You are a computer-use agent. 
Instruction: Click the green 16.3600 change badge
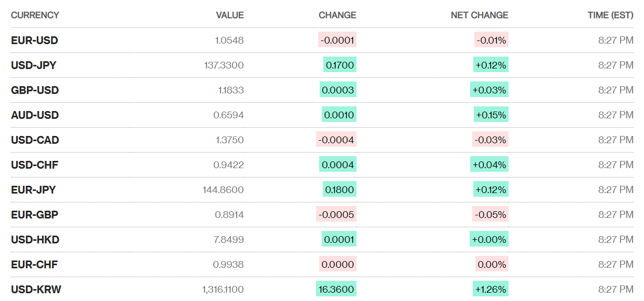(x=336, y=289)
